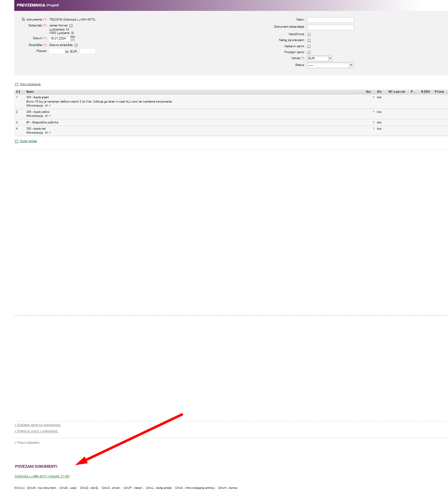This screenshot has height=492, width=448.
Task: Click the plus icon for Nalog za prevzem
Action: [x=309, y=40]
